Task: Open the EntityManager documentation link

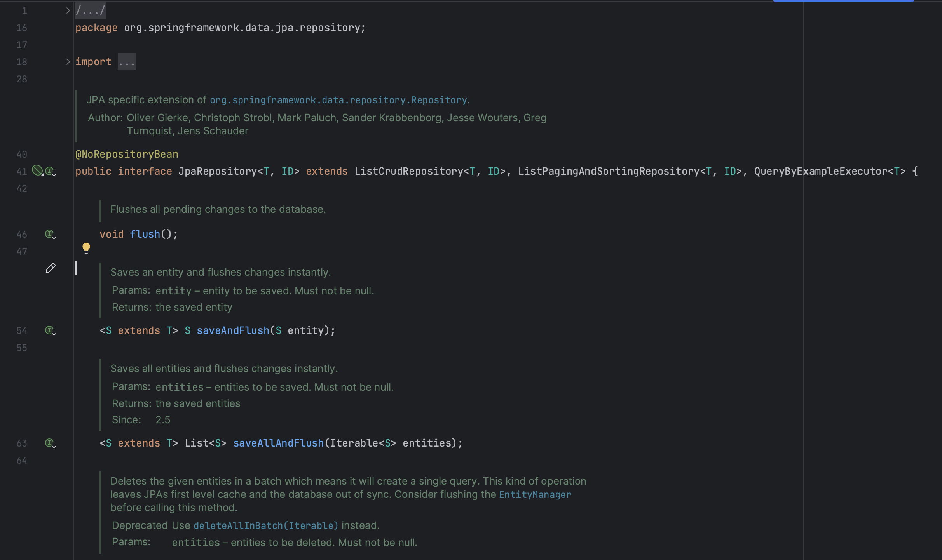Action: tap(535, 494)
